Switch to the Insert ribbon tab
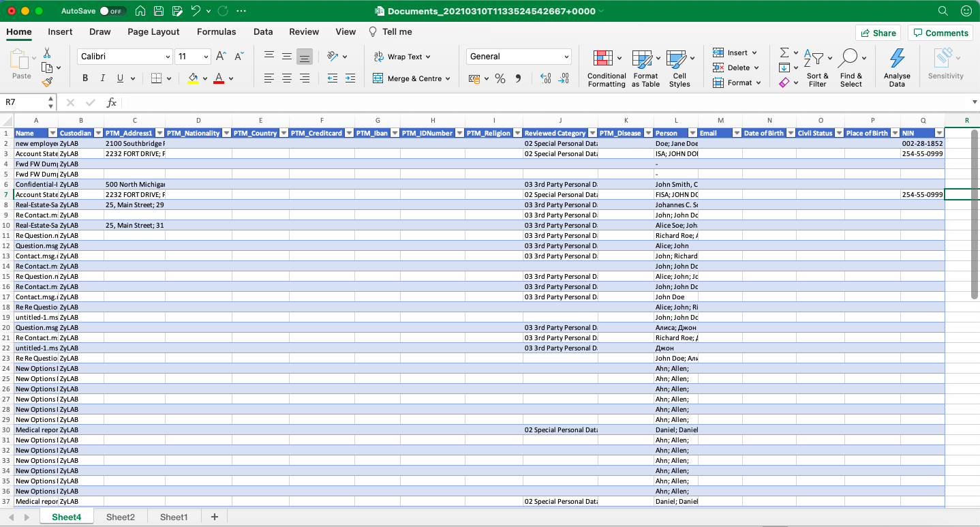The height and width of the screenshot is (527, 980). pyautogui.click(x=60, y=31)
